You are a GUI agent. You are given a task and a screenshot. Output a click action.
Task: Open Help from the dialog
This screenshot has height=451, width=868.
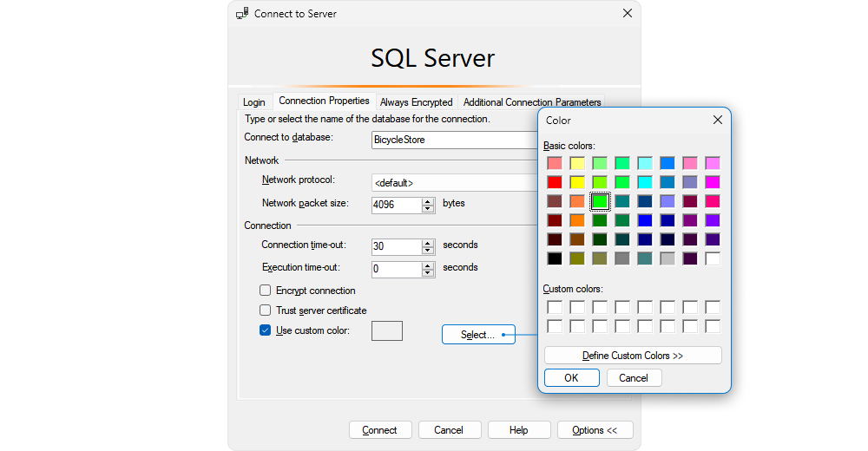coord(519,430)
